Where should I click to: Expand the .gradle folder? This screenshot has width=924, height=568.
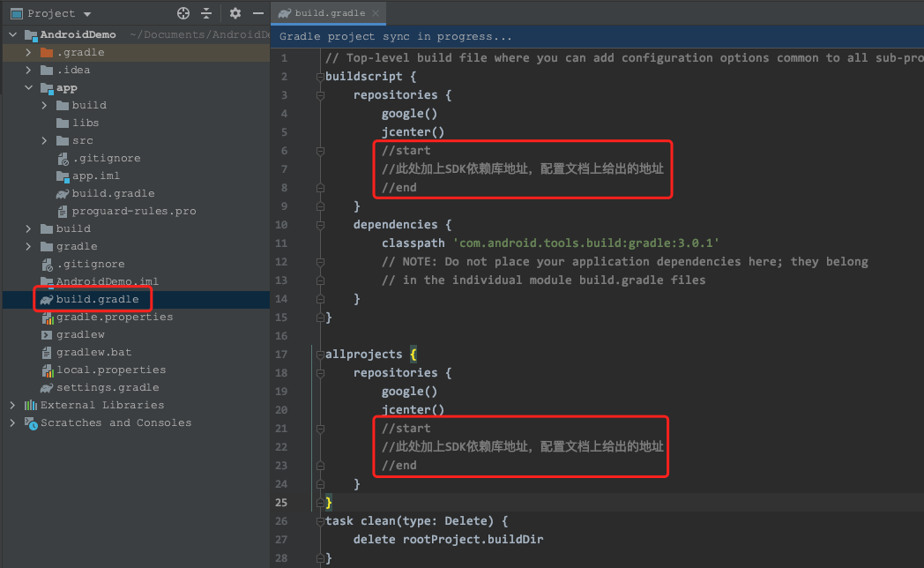pos(28,52)
